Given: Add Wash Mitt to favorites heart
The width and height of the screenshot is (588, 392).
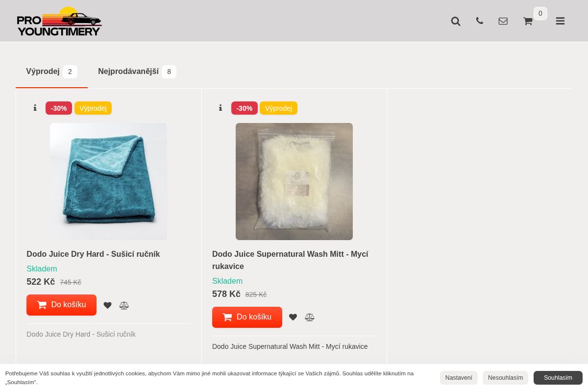Looking at the screenshot, I should coord(293,317).
